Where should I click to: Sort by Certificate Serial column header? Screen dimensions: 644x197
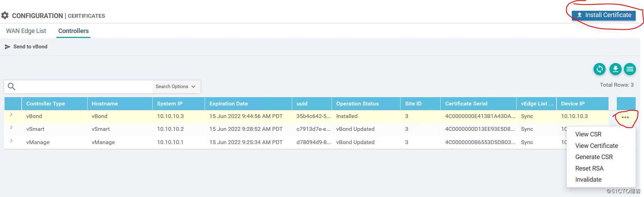[x=478, y=104]
